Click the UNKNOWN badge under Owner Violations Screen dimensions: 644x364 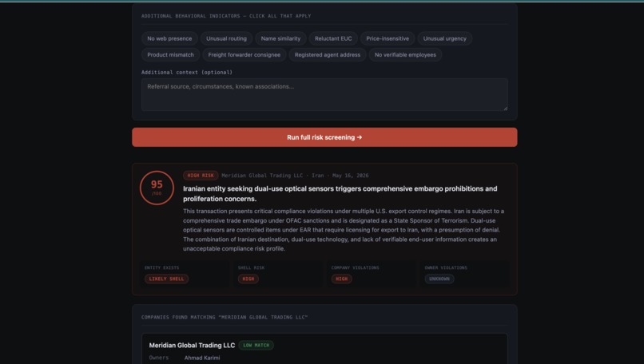pyautogui.click(x=439, y=279)
